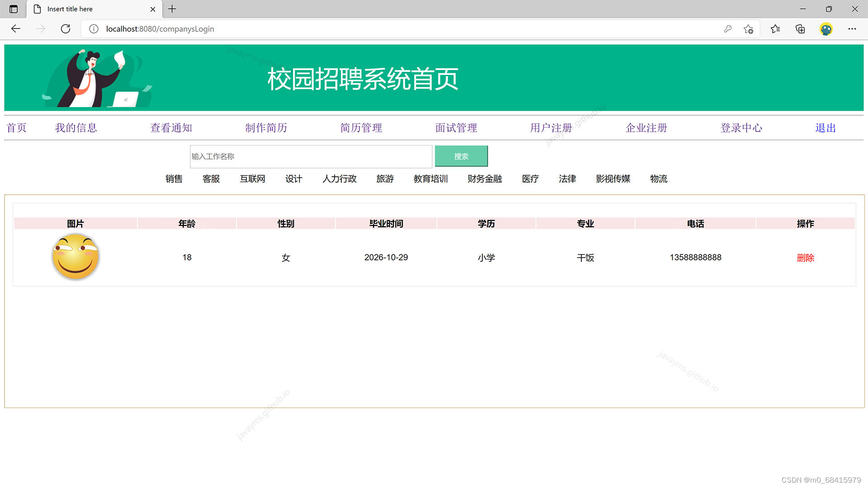This screenshot has height=488, width=868.
Task: Click the vertical tabs icon beside the tab bar
Action: (14, 9)
